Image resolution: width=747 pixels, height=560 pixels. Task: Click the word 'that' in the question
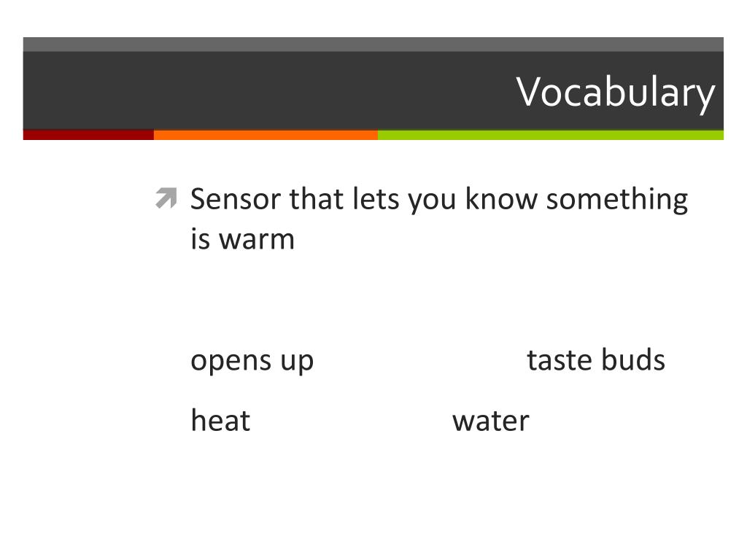[x=317, y=198]
